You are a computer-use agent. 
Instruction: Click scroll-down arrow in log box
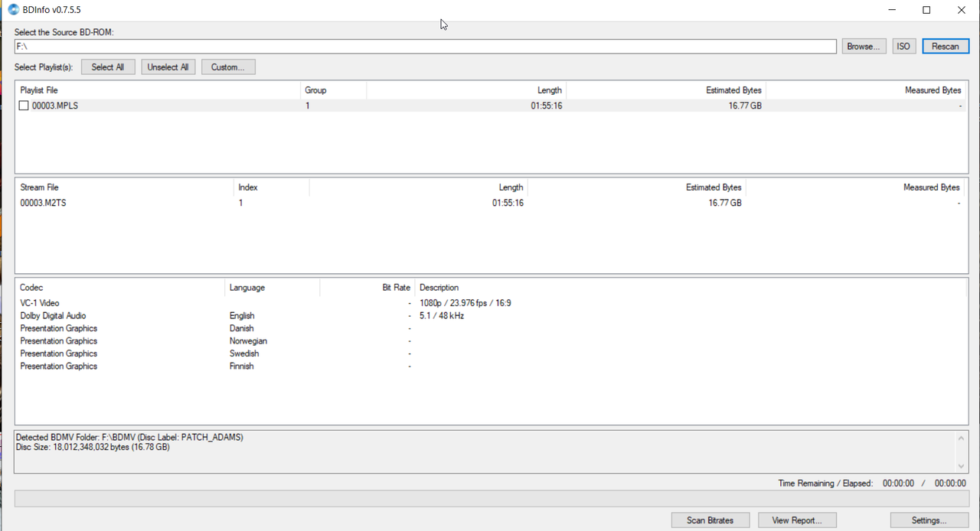pyautogui.click(x=961, y=466)
